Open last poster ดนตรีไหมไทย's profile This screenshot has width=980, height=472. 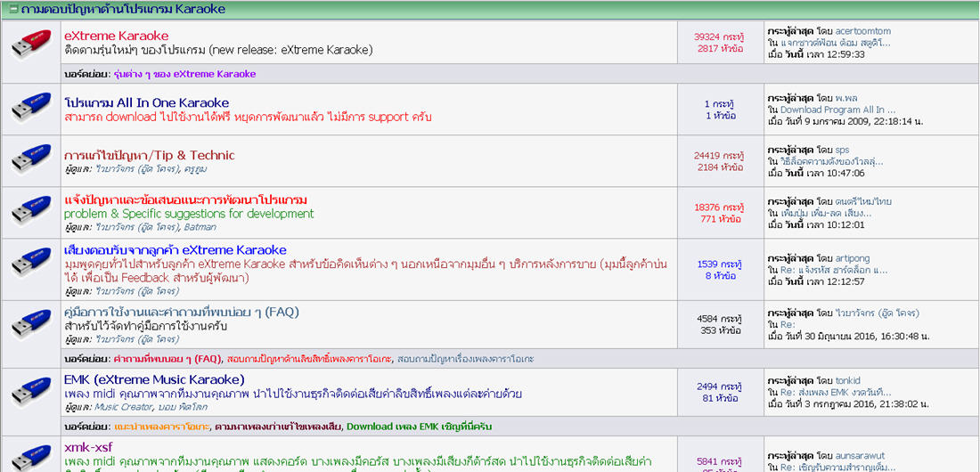863,201
